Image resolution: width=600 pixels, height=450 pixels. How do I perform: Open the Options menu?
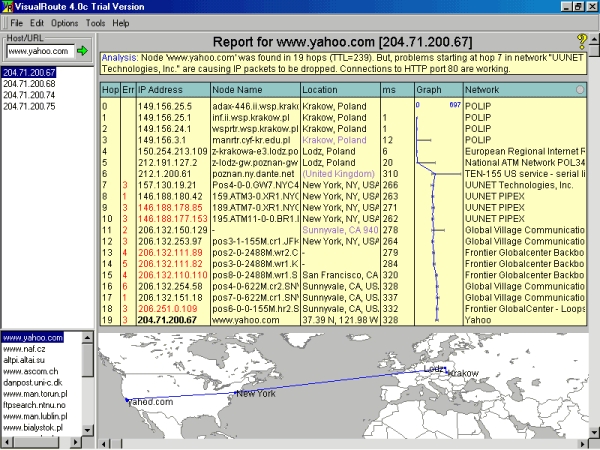pyautogui.click(x=65, y=23)
